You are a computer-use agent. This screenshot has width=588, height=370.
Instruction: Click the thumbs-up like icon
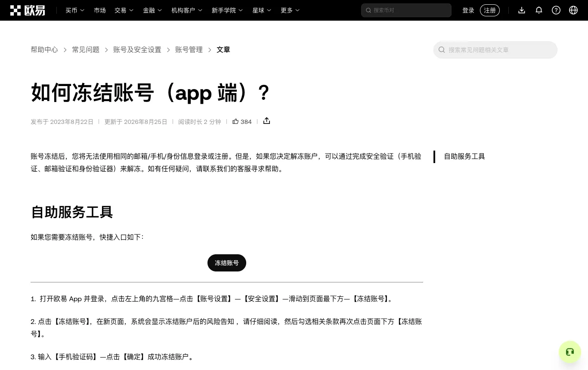coord(235,121)
